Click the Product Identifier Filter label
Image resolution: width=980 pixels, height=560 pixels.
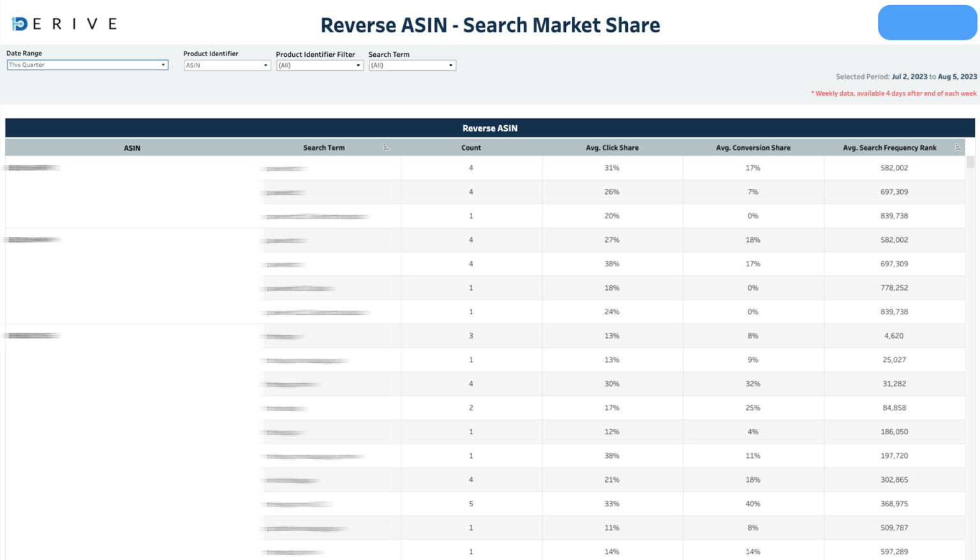(x=315, y=54)
